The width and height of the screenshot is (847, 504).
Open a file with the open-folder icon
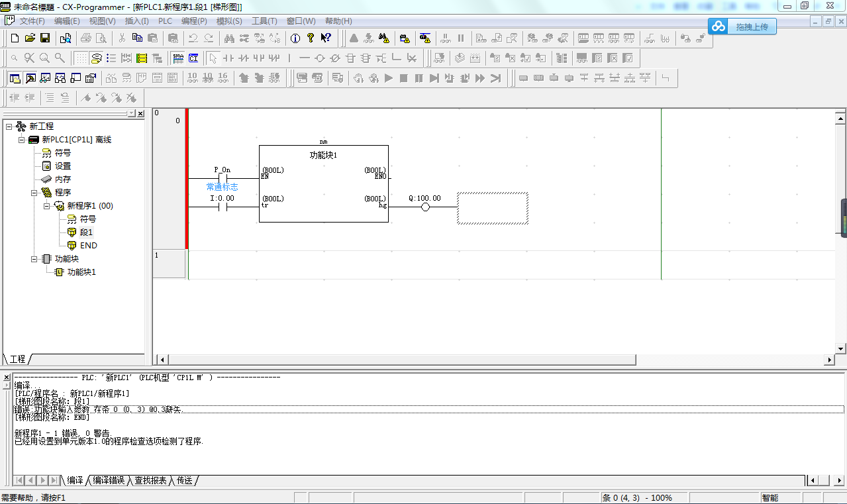[30, 38]
